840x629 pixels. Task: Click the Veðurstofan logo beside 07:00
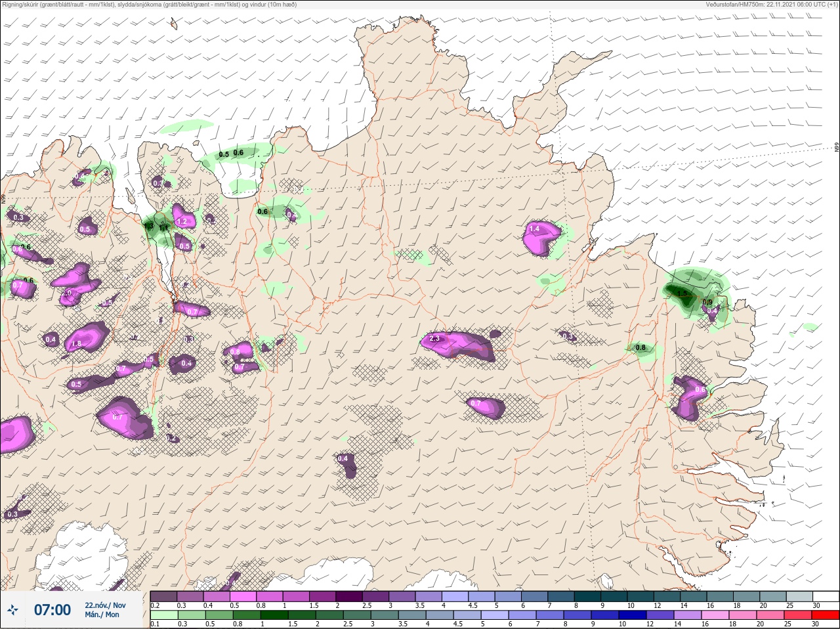[x=12, y=610]
